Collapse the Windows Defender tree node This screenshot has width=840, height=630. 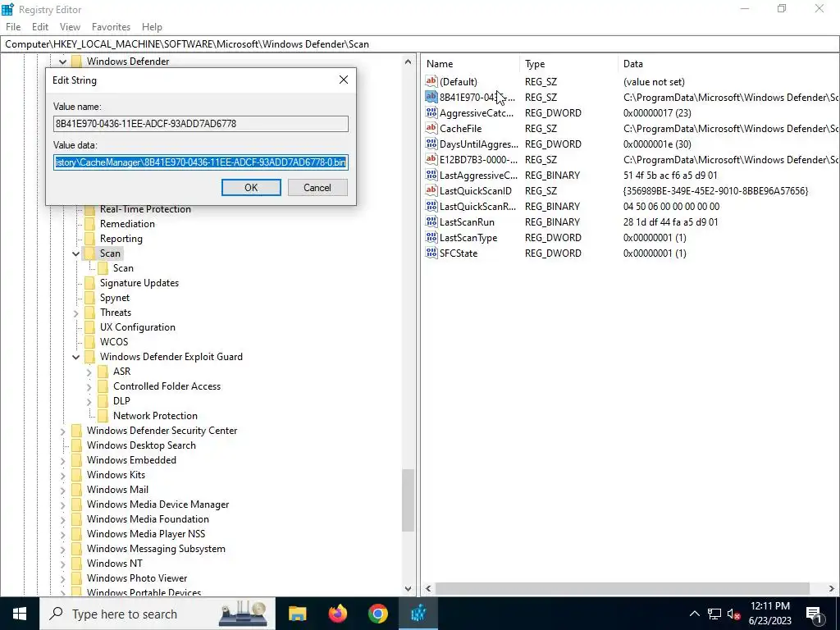click(x=62, y=62)
